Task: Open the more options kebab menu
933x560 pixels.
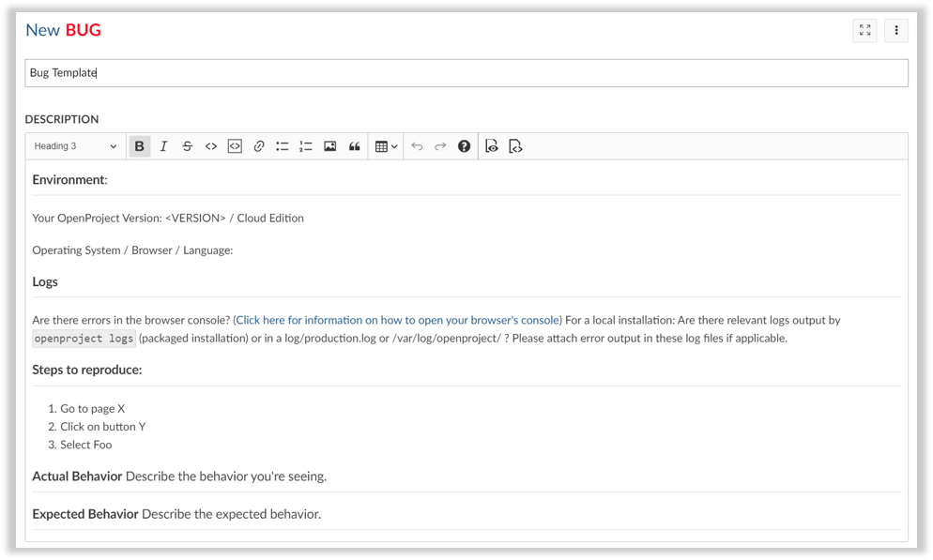Action: point(895,30)
